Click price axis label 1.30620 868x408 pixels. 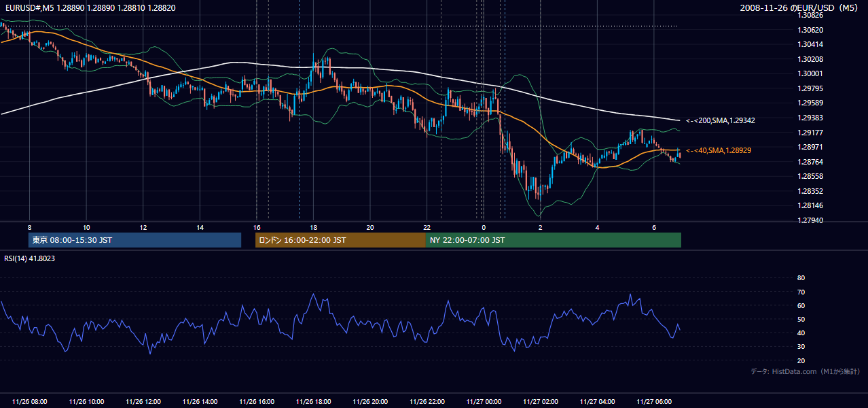point(811,30)
